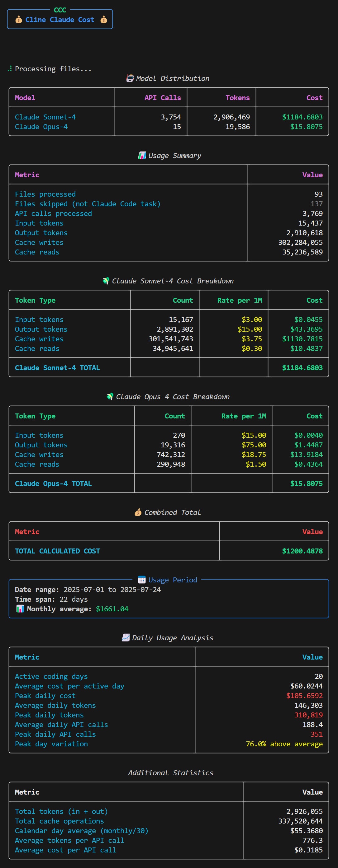Screen dimensions: 338x868
Task: Click the "$1200.4878" combined total value
Action: click(x=302, y=551)
